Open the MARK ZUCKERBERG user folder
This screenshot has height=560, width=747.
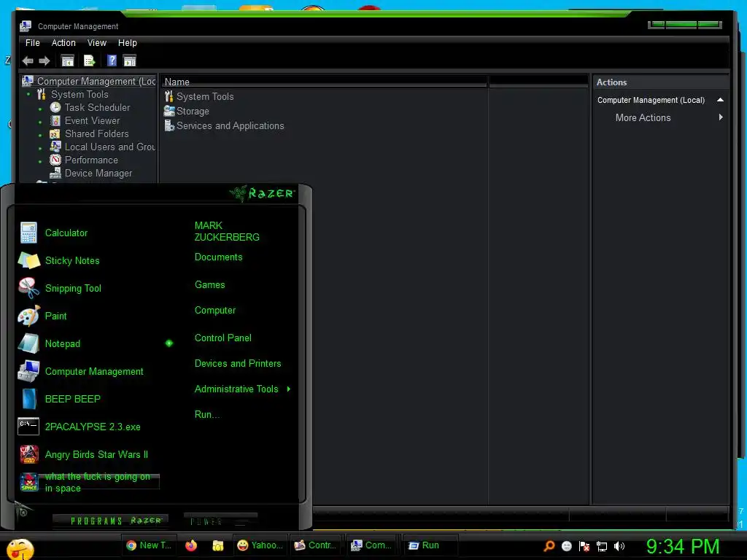227,231
